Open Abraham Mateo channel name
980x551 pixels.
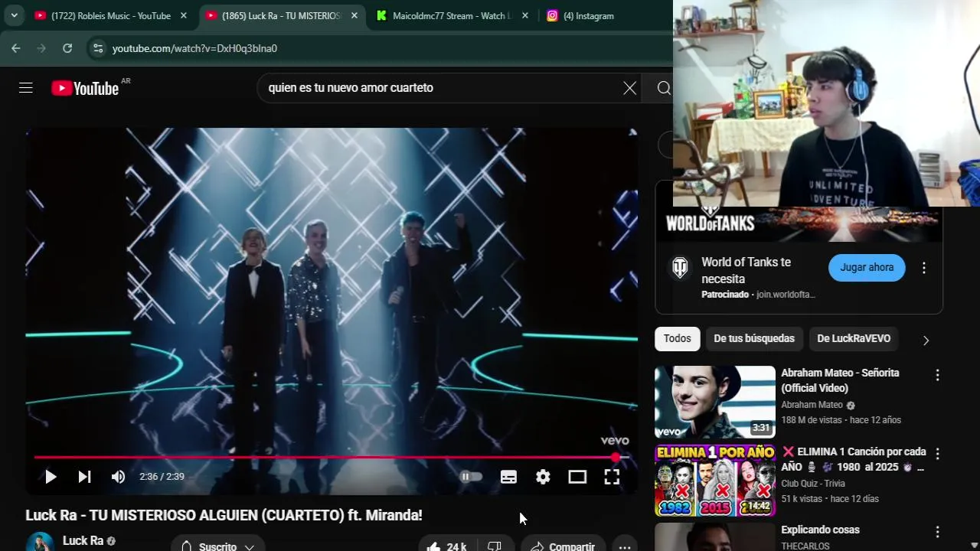[x=812, y=405]
